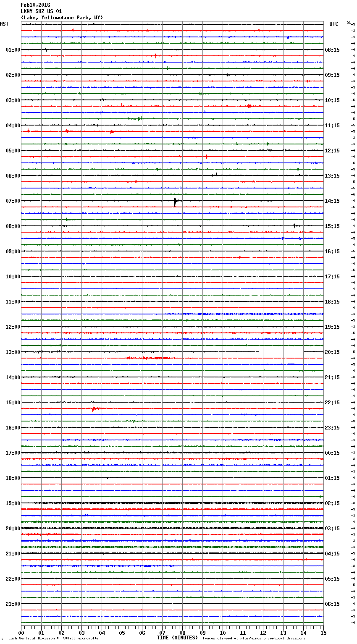Image resolution: width=357 pixels, height=644 pixels.
Task: Click the 14:15 UTC time label
Action: (332, 201)
